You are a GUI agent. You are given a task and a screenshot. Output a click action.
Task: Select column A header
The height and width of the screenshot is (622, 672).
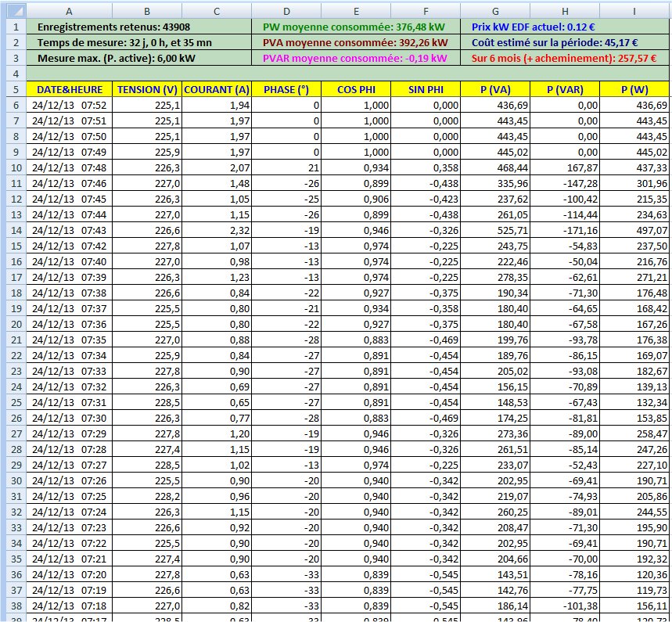[69, 11]
